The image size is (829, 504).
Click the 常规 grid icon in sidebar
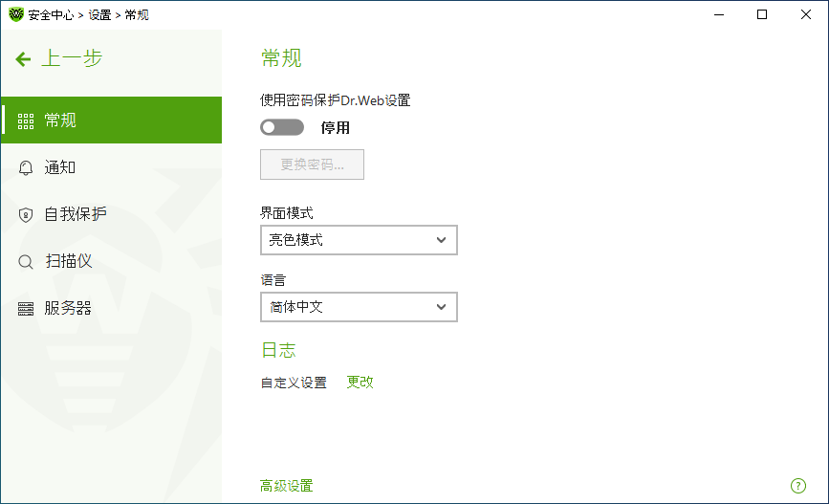(26, 121)
